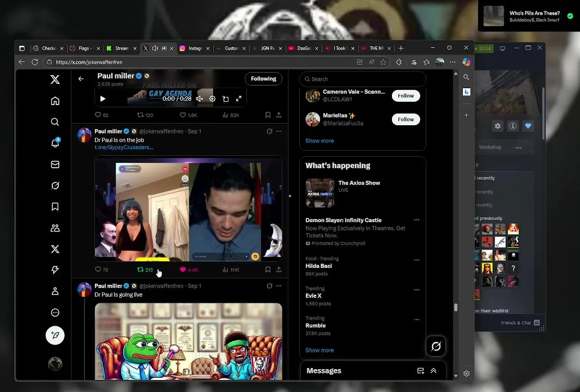
Task: Switch to the Stream browser tab
Action: click(x=122, y=48)
